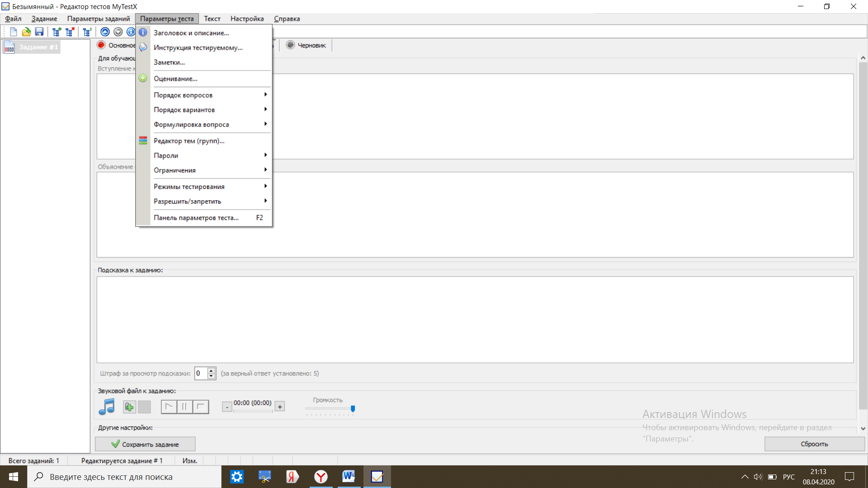Viewport: 868px width, 488px height.
Task: Play the task sound file
Action: (169, 407)
